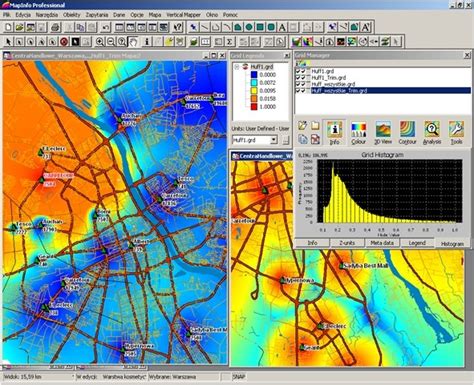Select the Info tool with letter i
Viewport: 474px width, 385px height.
[147, 42]
